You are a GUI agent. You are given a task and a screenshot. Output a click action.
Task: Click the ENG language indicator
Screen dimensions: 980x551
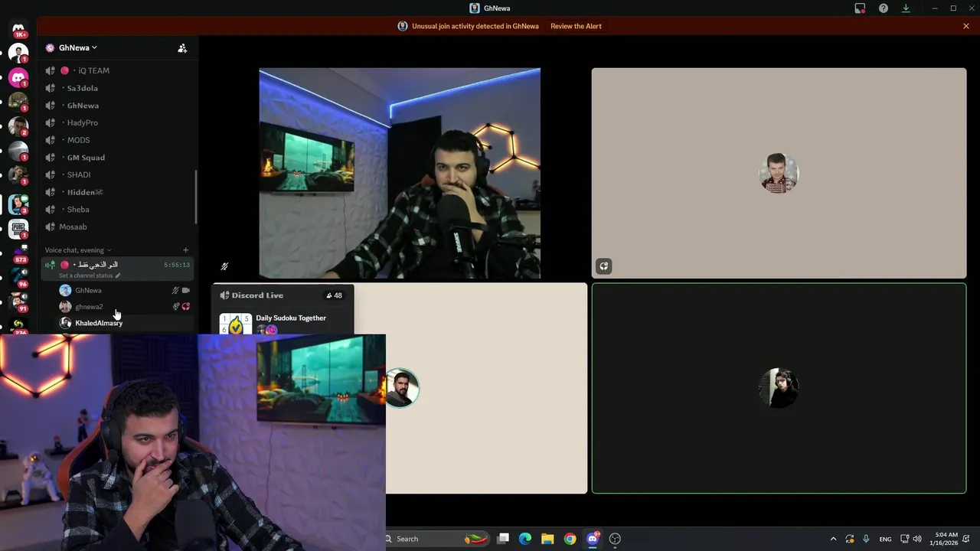[x=885, y=539]
